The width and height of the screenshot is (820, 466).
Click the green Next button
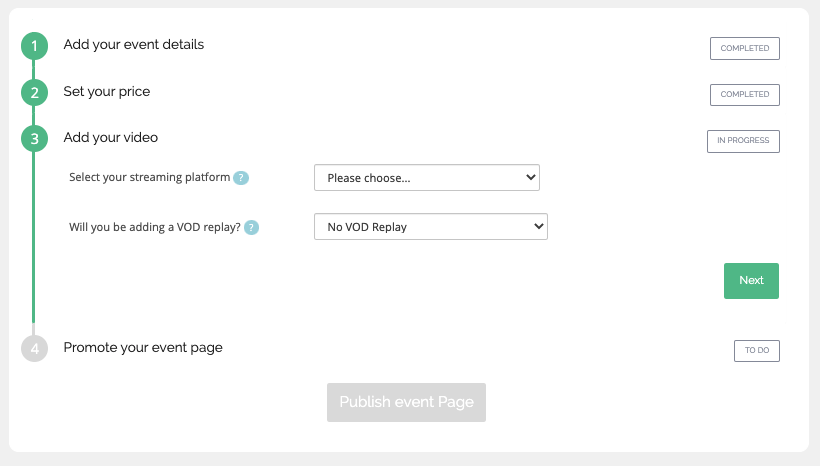[751, 281]
